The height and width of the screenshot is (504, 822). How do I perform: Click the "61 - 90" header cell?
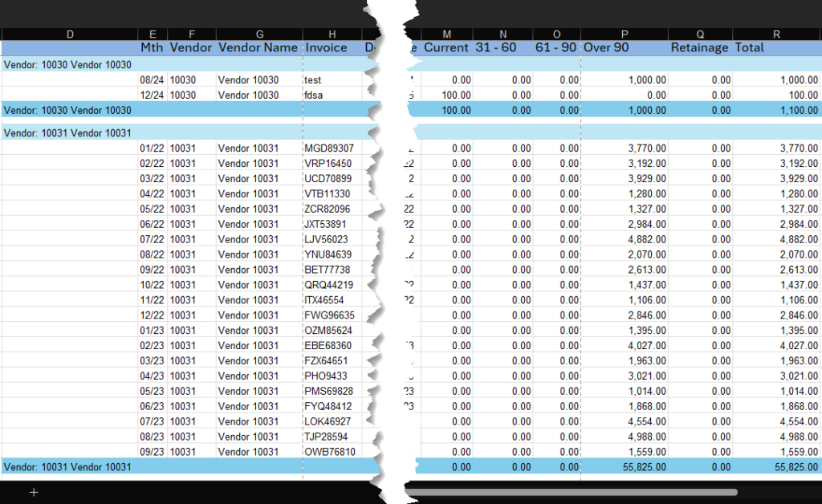[556, 47]
